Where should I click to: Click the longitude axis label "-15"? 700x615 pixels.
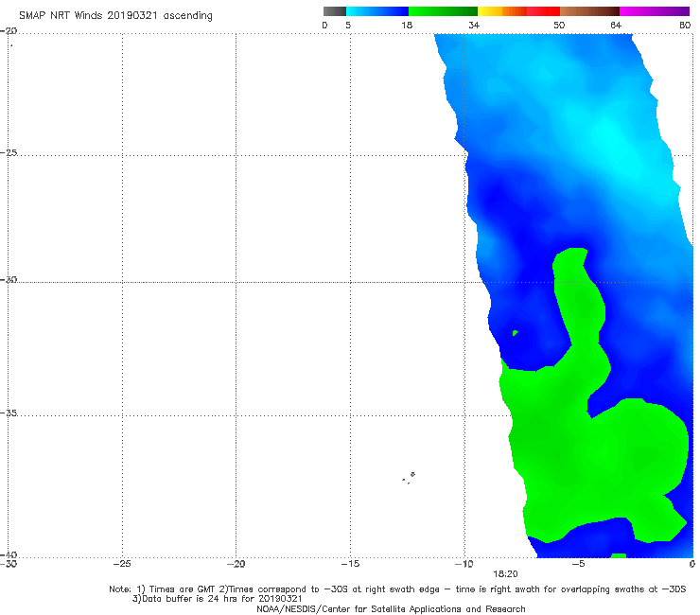350,564
